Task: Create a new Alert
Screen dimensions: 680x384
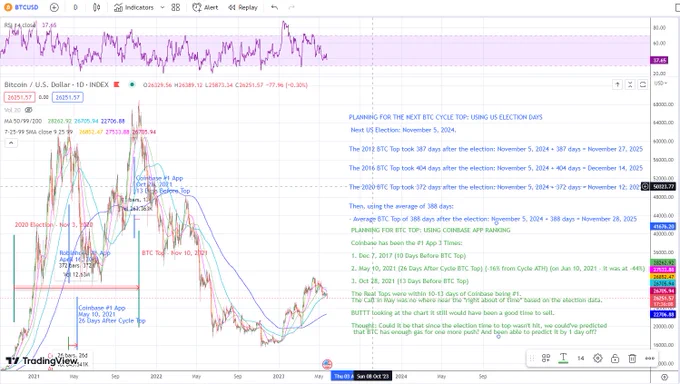Action: pos(206,7)
